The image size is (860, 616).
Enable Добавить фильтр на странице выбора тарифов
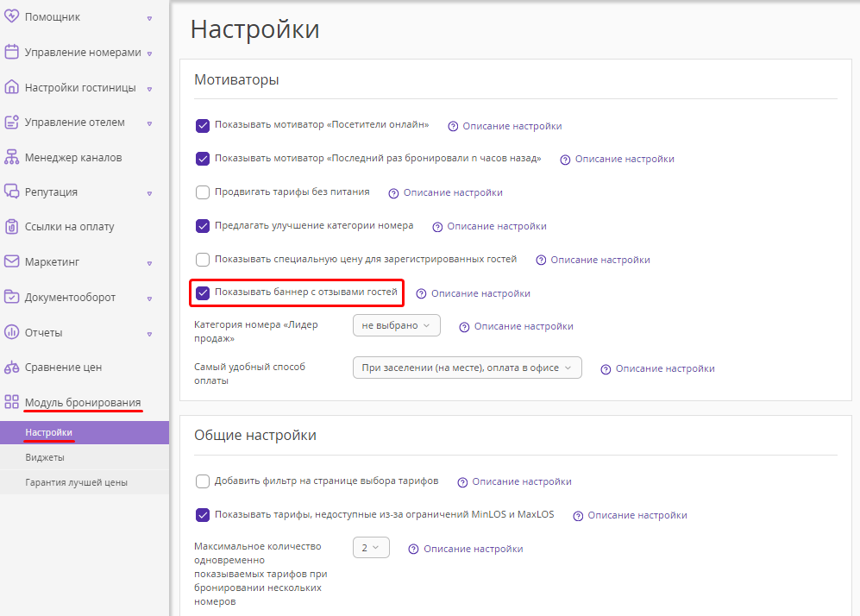(203, 481)
